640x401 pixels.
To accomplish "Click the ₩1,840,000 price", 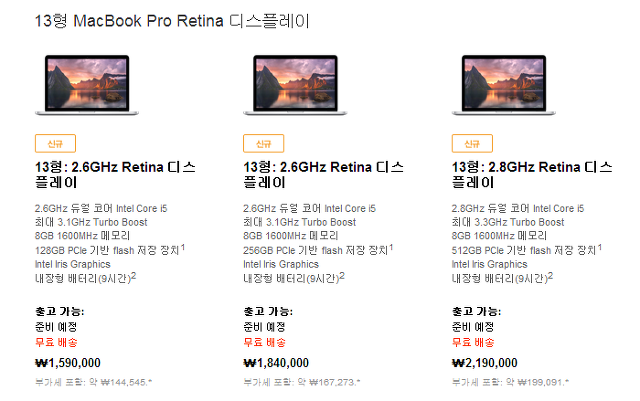I will 276,363.
